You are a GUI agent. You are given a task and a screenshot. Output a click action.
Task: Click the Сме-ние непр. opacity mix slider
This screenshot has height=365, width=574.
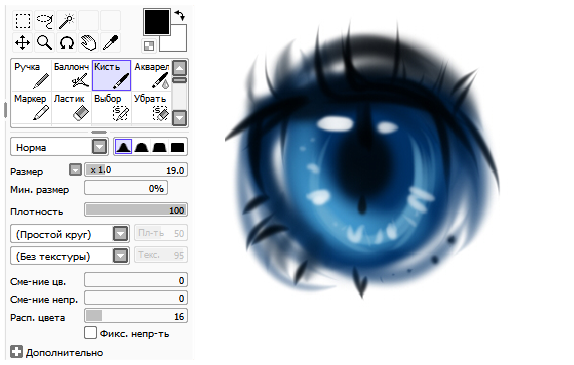pyautogui.click(x=136, y=298)
